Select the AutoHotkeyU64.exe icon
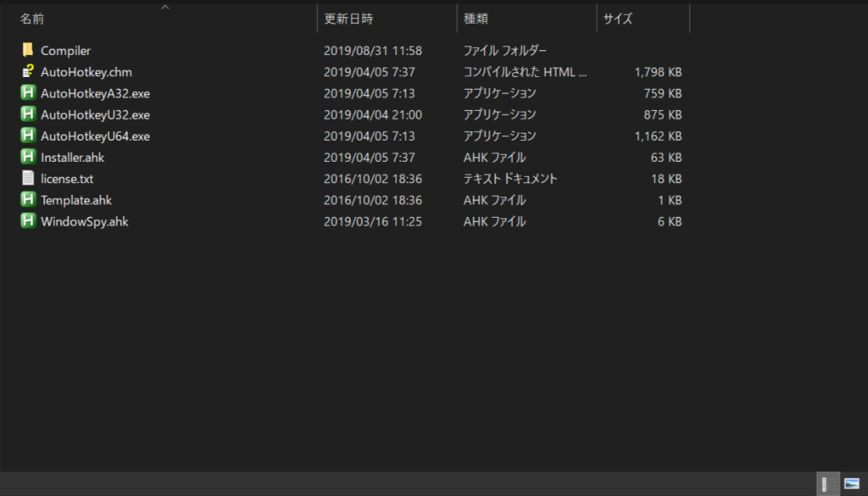868x496 pixels. click(x=28, y=136)
